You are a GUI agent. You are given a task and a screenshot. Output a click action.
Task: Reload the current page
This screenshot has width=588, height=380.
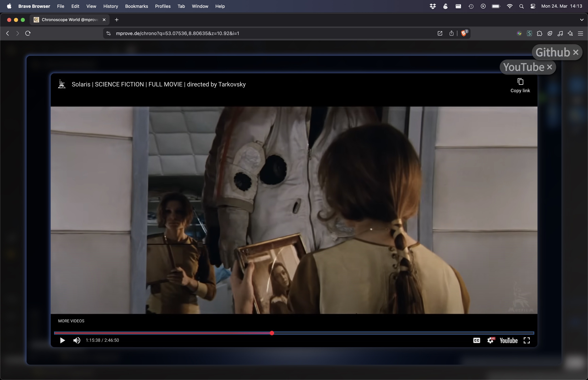pos(28,33)
